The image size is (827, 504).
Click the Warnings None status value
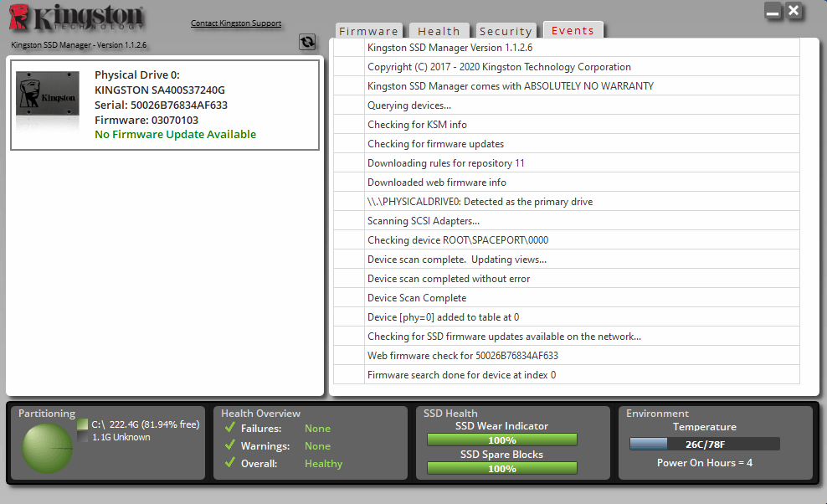coord(317,446)
